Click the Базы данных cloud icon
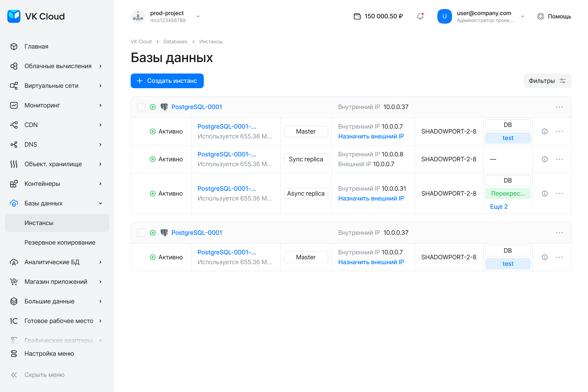 point(14,203)
